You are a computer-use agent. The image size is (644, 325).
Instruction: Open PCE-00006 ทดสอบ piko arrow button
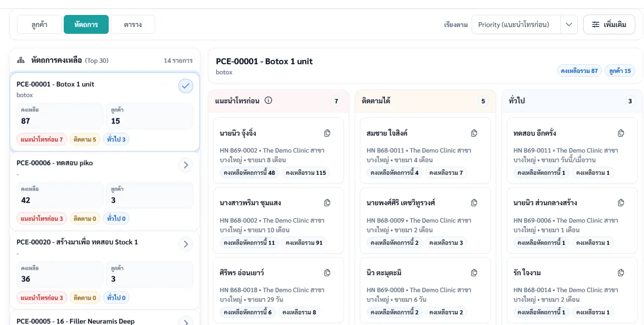click(x=186, y=165)
